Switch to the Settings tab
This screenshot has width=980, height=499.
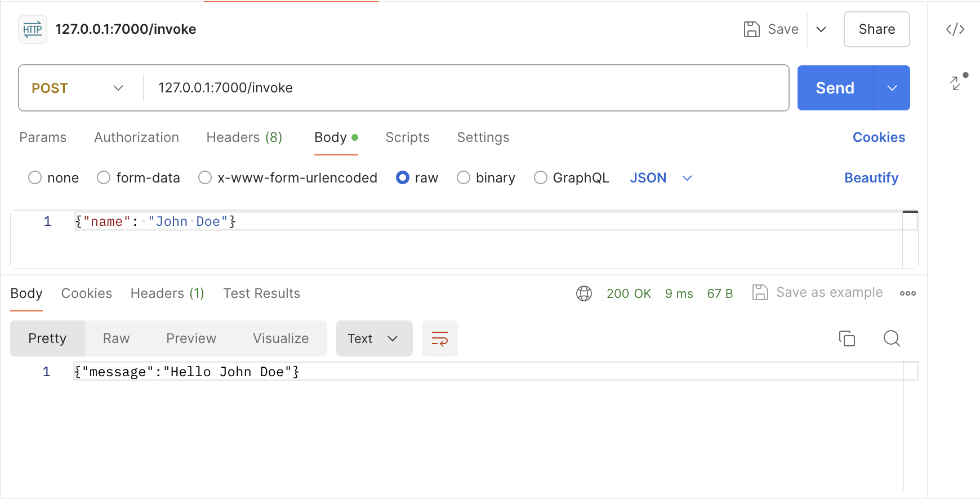click(483, 137)
